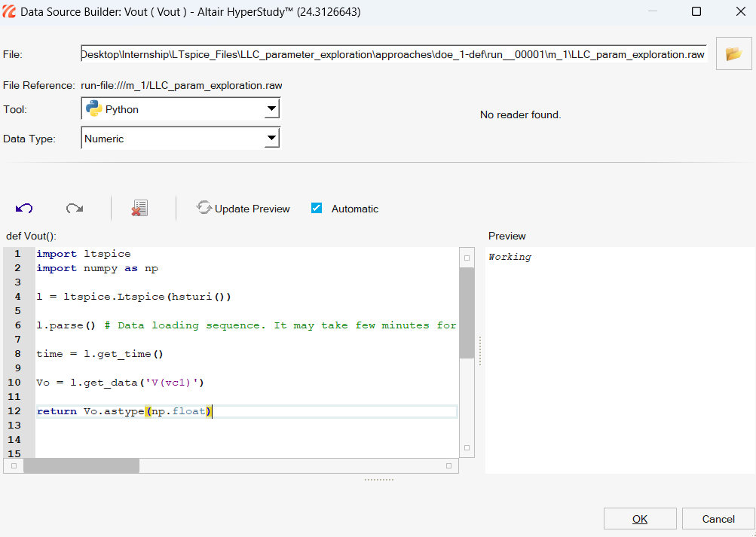This screenshot has width=756, height=537.
Task: Click line number 1 in the gutter
Action: pos(17,254)
